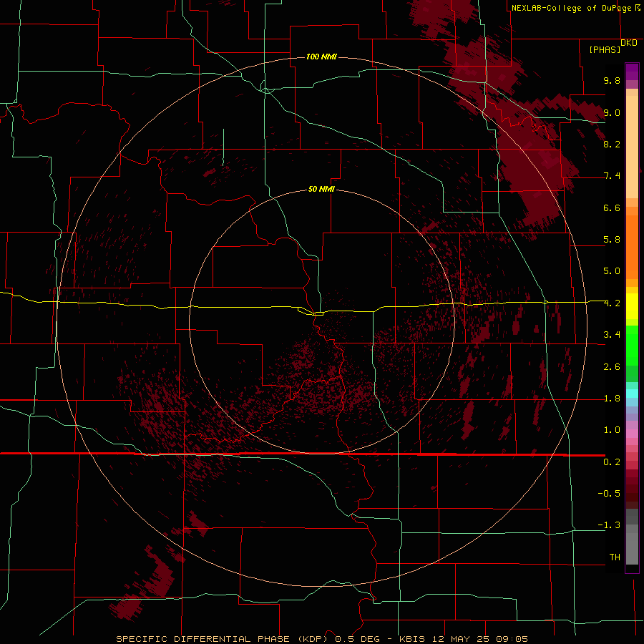
Task: Click the 100 NMI range ring label
Action: (x=321, y=57)
